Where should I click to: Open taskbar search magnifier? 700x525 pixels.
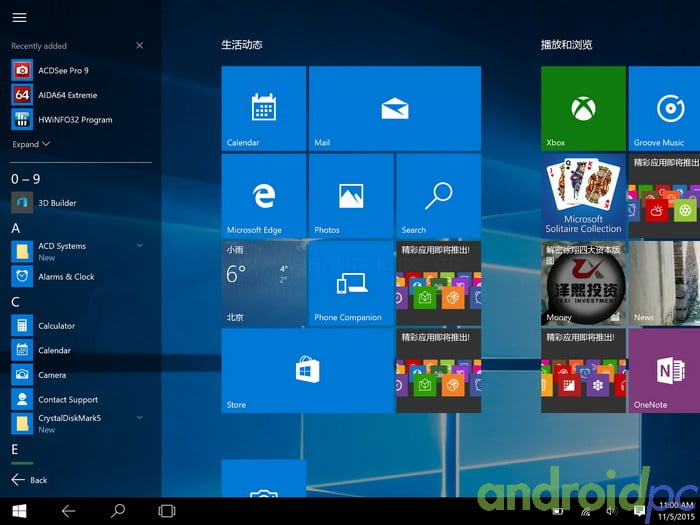point(117,511)
